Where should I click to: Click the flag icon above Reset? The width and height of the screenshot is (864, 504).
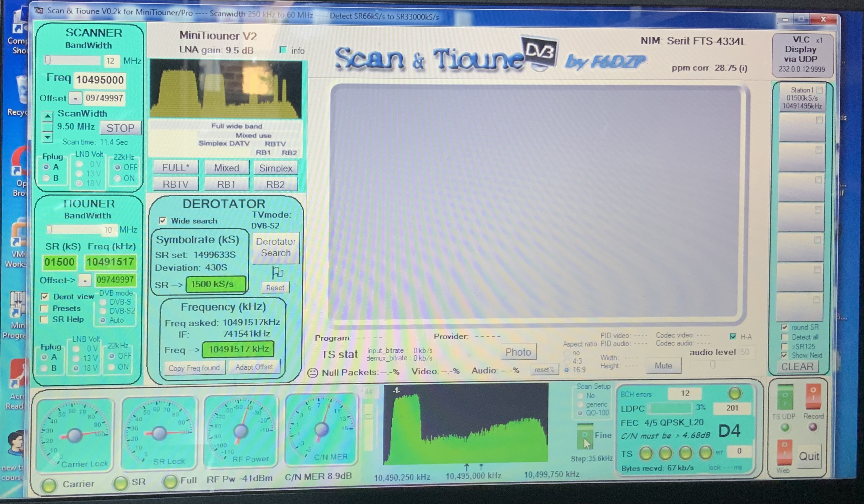coord(277,273)
